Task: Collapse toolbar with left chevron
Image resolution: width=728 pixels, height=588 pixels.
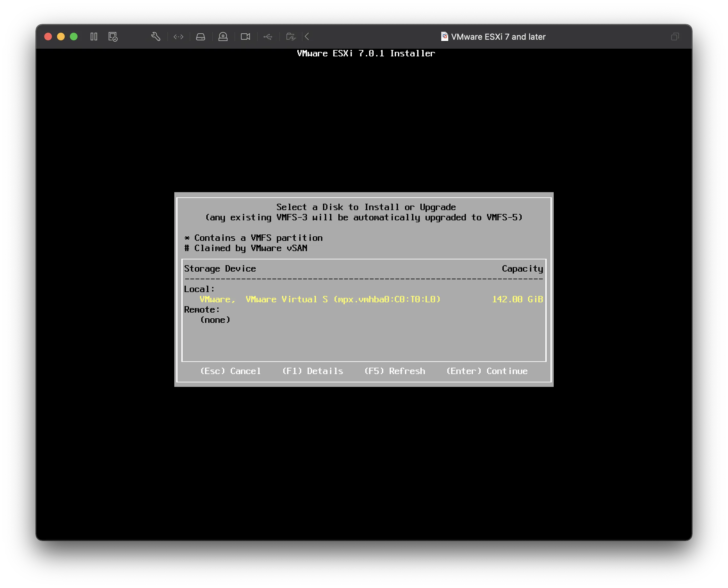Action: [307, 37]
